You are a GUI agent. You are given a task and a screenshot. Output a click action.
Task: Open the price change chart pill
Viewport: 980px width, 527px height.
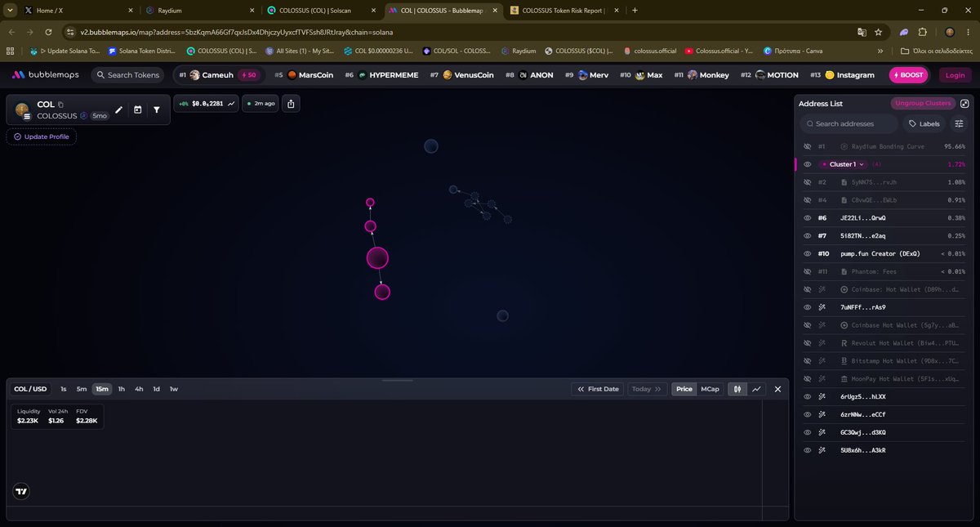click(x=207, y=104)
